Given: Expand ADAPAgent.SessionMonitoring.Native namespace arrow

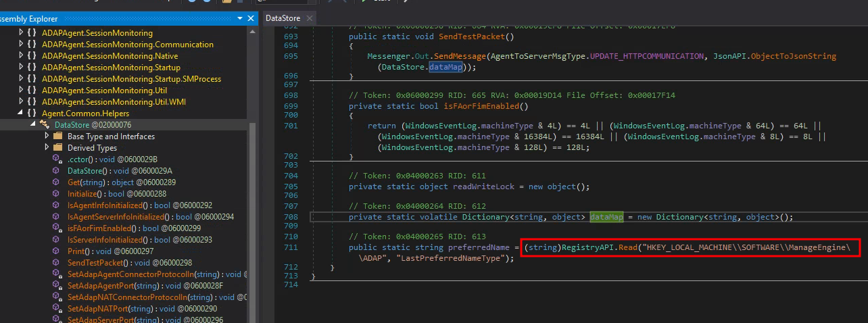Looking at the screenshot, I should tap(22, 55).
